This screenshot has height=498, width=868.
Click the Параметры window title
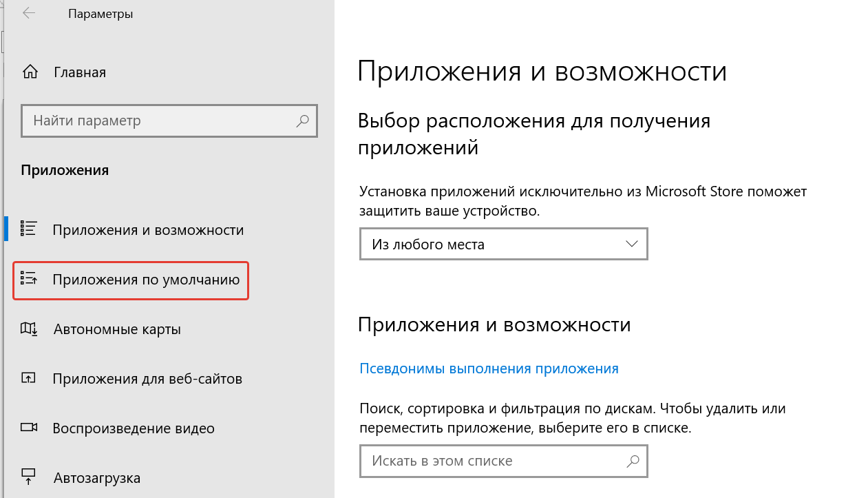[x=100, y=14]
